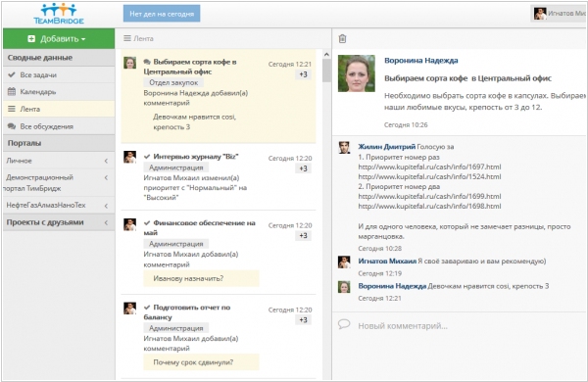Click checkmark icon on Подготовить отчет item
Viewport: 588px width, 382px height.
click(x=147, y=307)
